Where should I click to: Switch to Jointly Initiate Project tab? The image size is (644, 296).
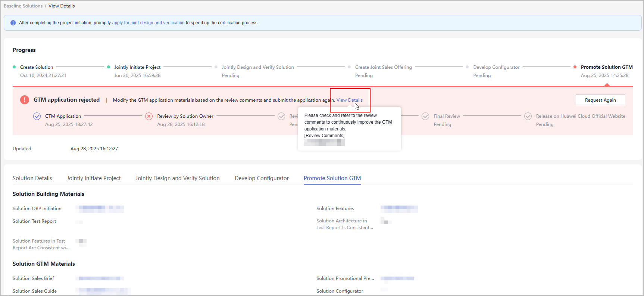(94, 178)
